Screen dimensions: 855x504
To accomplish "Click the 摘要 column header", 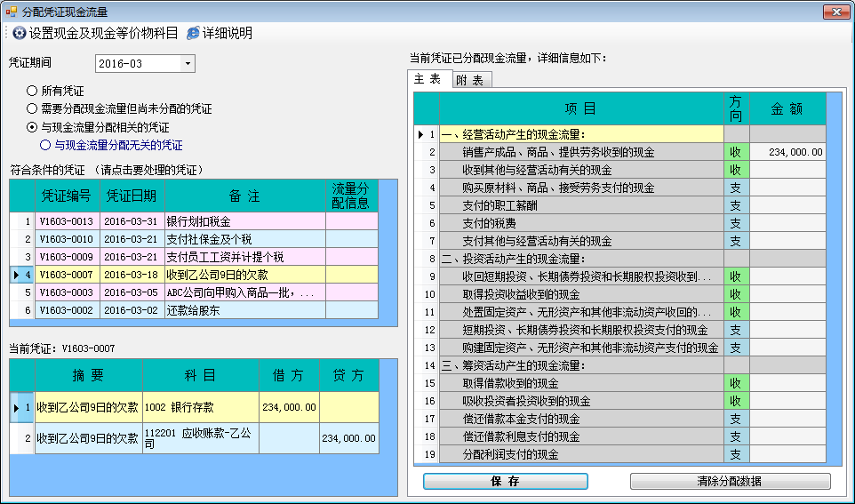I will click(x=89, y=375).
